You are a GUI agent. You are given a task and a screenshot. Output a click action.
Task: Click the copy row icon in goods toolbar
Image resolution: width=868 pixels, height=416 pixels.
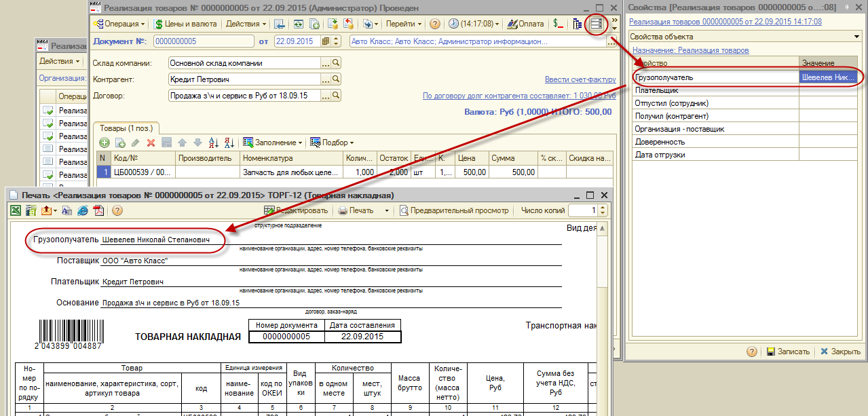pyautogui.click(x=120, y=143)
